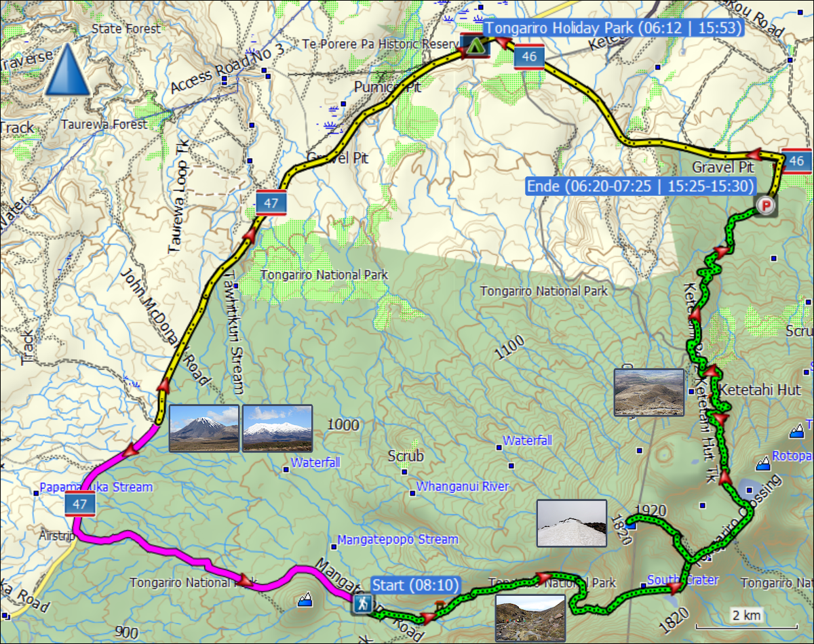Open the snowy summit photo near 1920 contour
The width and height of the screenshot is (814, 644).
pyautogui.click(x=571, y=523)
